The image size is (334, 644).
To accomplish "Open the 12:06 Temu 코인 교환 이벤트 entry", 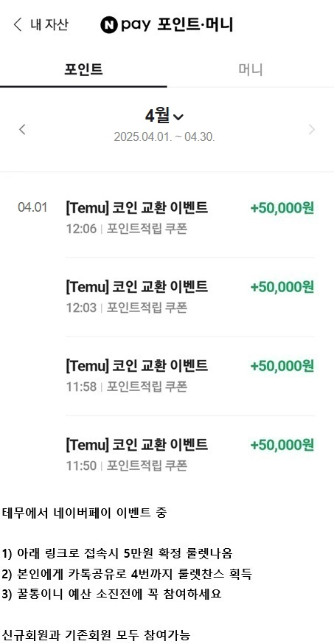I will (190, 218).
